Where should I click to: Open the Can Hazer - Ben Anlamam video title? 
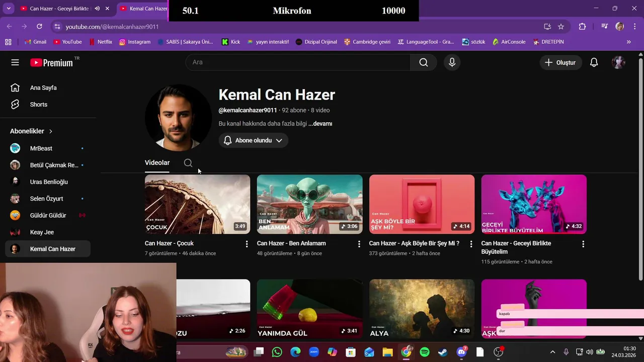coord(291,243)
